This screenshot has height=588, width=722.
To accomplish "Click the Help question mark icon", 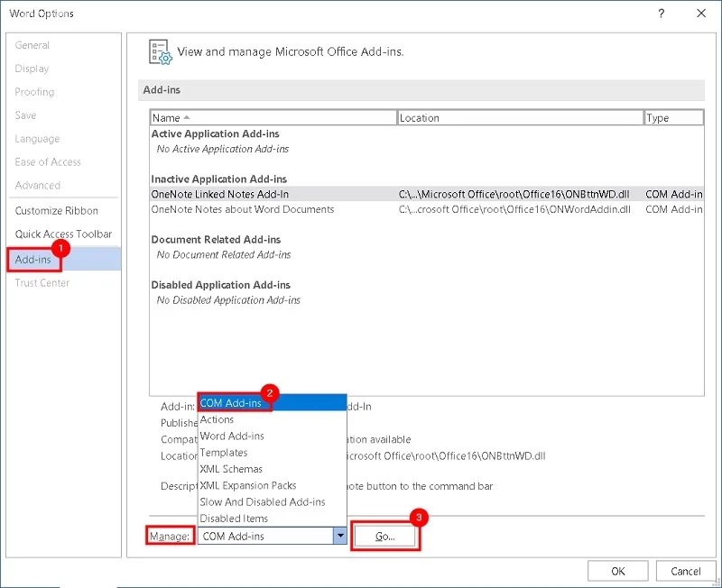I will click(662, 14).
